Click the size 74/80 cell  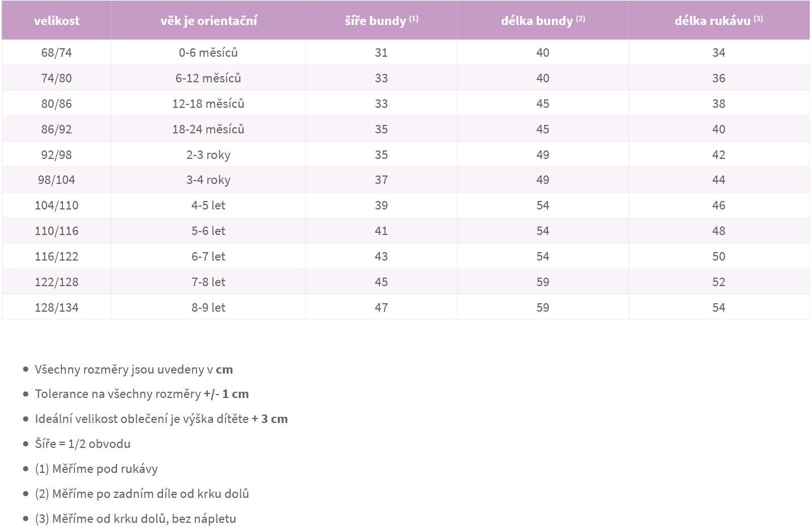coord(57,78)
